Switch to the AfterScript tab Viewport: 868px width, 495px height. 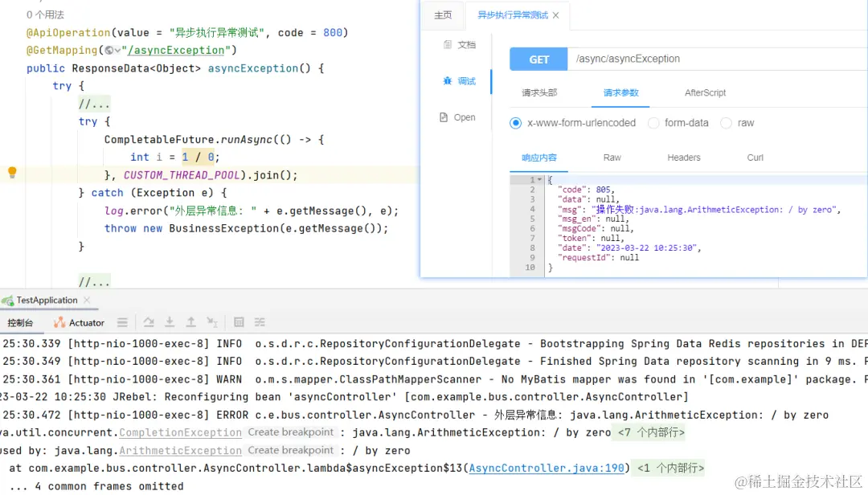[705, 93]
